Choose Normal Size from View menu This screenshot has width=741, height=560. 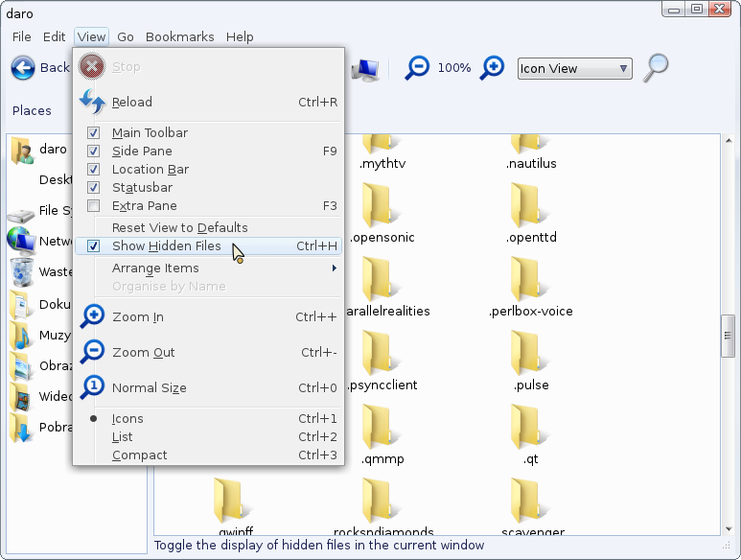point(208,388)
